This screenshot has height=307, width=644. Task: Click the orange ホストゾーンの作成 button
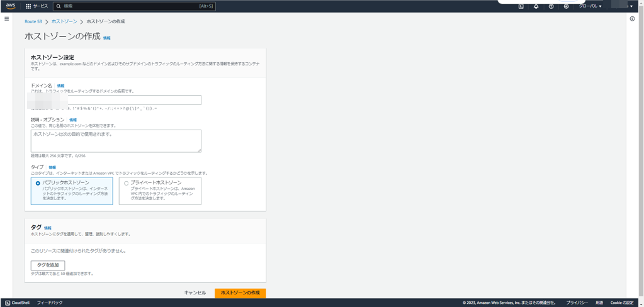coord(240,293)
